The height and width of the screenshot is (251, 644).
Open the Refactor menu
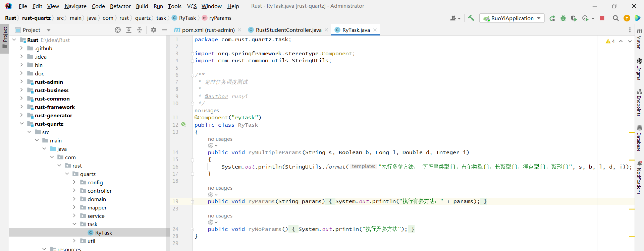(x=120, y=6)
